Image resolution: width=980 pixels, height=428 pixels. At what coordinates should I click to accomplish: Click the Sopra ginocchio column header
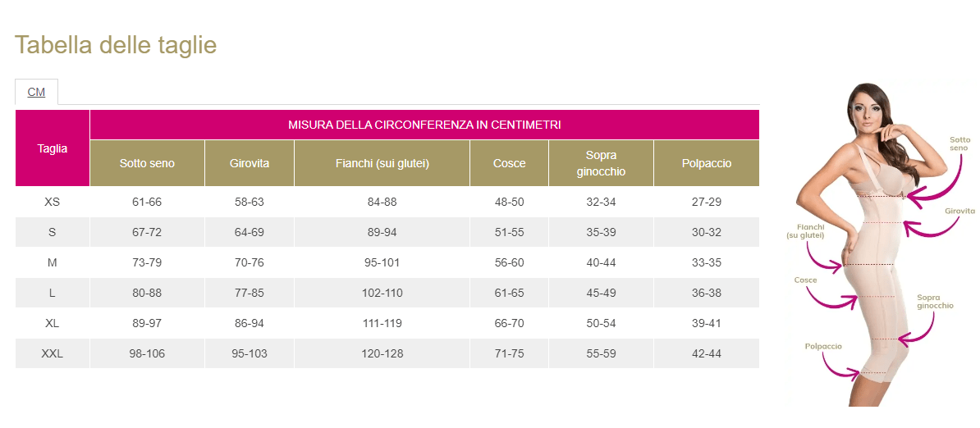601,163
